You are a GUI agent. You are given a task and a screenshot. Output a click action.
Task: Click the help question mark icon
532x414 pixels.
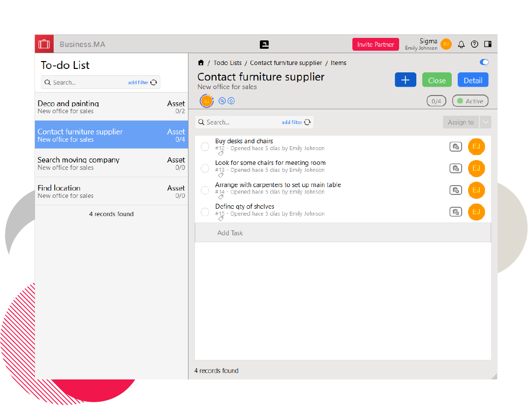point(474,44)
